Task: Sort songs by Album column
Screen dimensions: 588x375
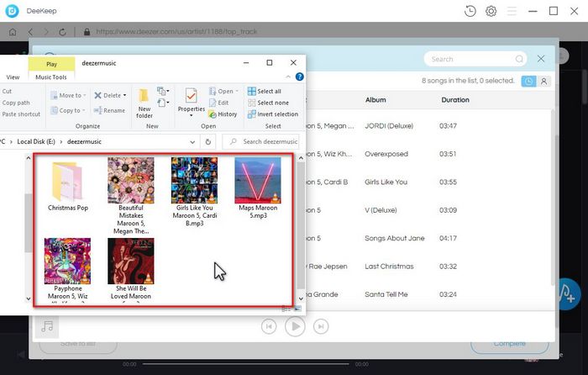Action: point(375,100)
